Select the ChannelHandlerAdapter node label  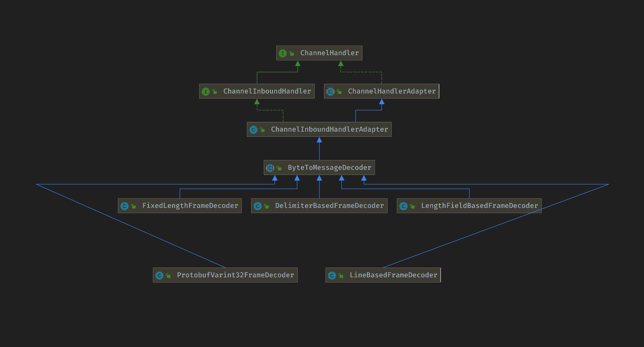coord(391,91)
